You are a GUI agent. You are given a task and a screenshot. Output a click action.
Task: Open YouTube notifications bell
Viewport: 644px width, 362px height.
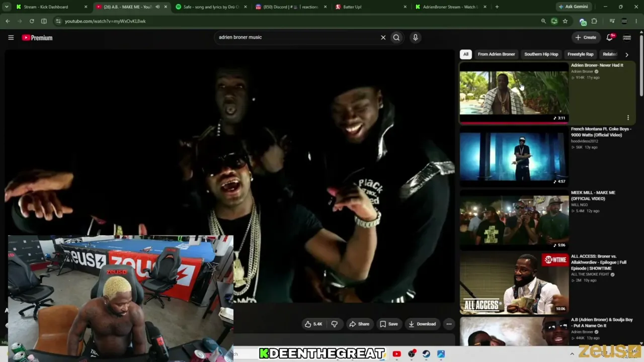[610, 37]
